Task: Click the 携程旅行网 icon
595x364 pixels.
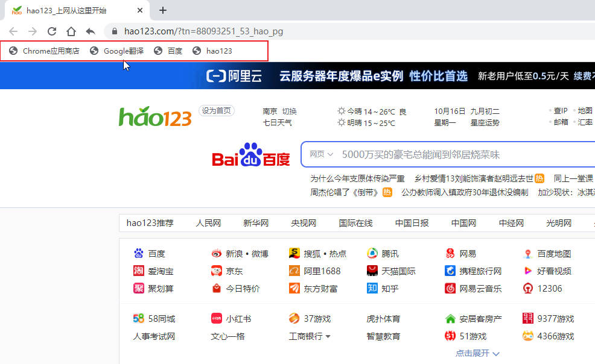Action: (x=450, y=271)
